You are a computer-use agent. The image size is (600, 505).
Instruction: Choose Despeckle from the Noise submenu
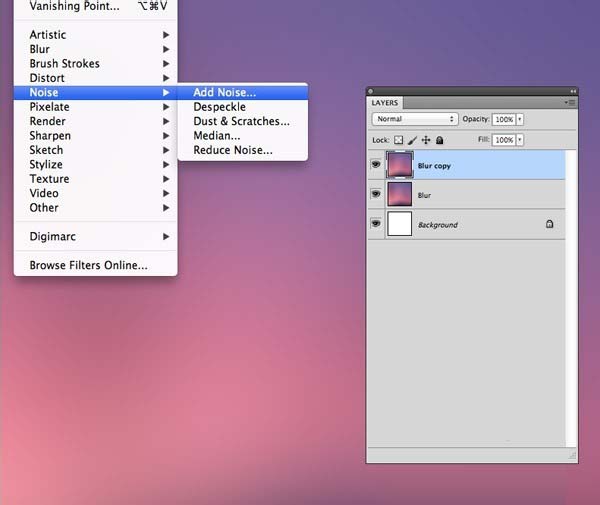tap(243, 107)
